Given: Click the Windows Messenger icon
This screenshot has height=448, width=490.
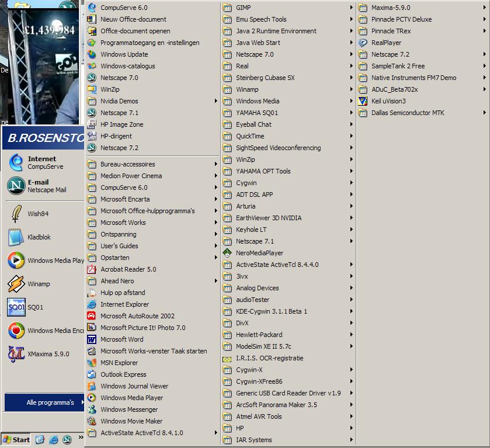Looking at the screenshot, I should tap(92, 409).
